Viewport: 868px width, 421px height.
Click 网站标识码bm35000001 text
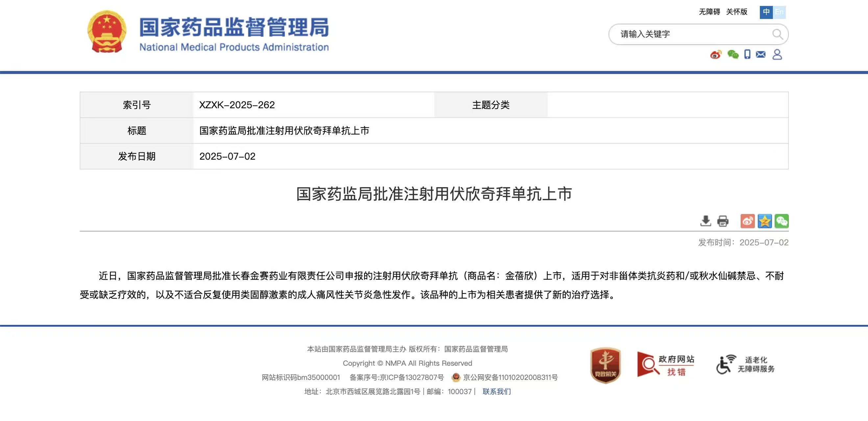pos(301,377)
